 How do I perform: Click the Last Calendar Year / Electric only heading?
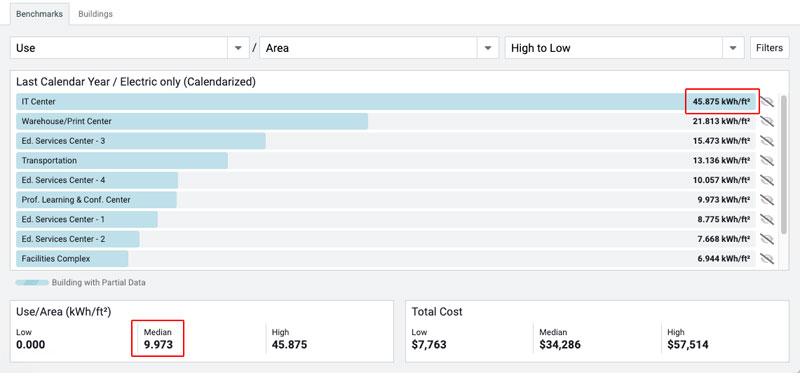[136, 82]
